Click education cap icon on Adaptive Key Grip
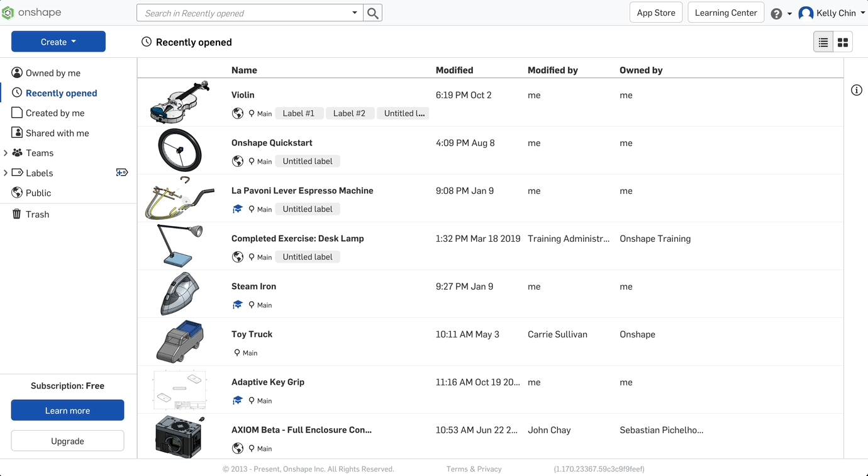 coord(238,400)
